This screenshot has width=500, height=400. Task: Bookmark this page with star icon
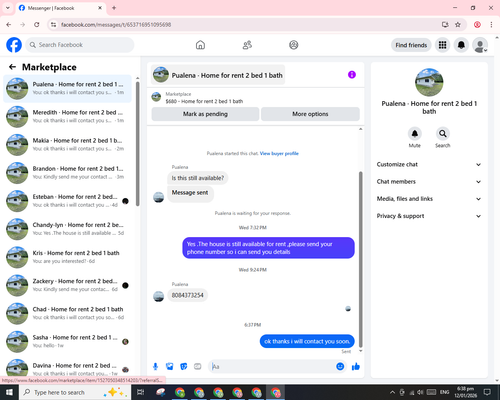[x=458, y=25]
